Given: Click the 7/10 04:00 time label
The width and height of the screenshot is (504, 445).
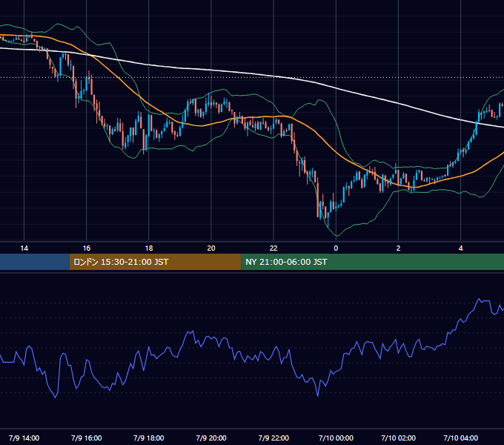Looking at the screenshot, I should 460,438.
